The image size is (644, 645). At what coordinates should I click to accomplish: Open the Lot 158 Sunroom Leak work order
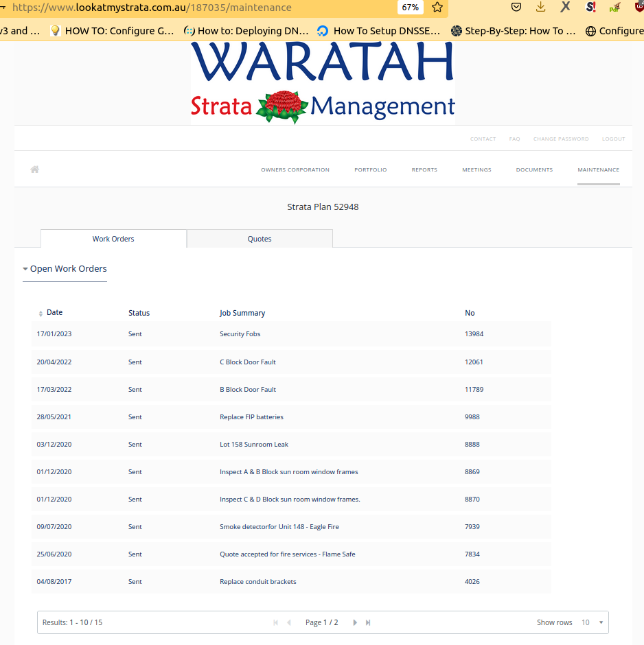point(254,444)
